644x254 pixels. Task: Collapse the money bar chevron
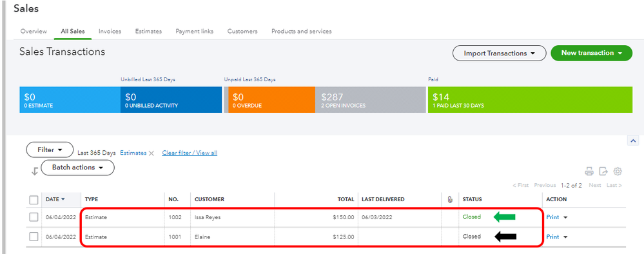pyautogui.click(x=633, y=141)
